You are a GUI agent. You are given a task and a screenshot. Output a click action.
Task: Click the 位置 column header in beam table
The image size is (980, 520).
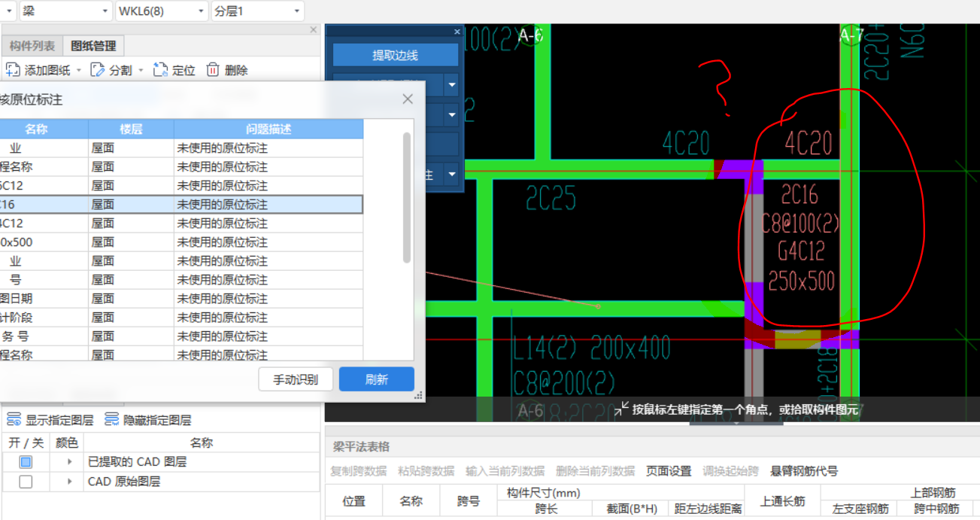[353, 501]
